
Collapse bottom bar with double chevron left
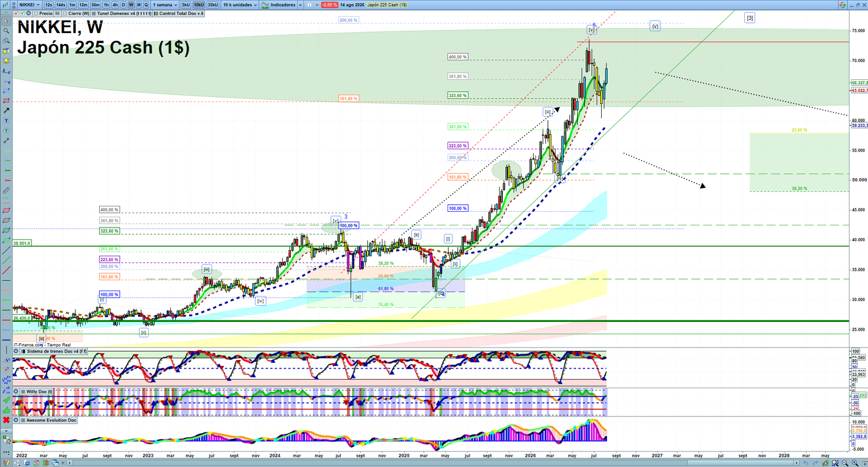click(63, 463)
